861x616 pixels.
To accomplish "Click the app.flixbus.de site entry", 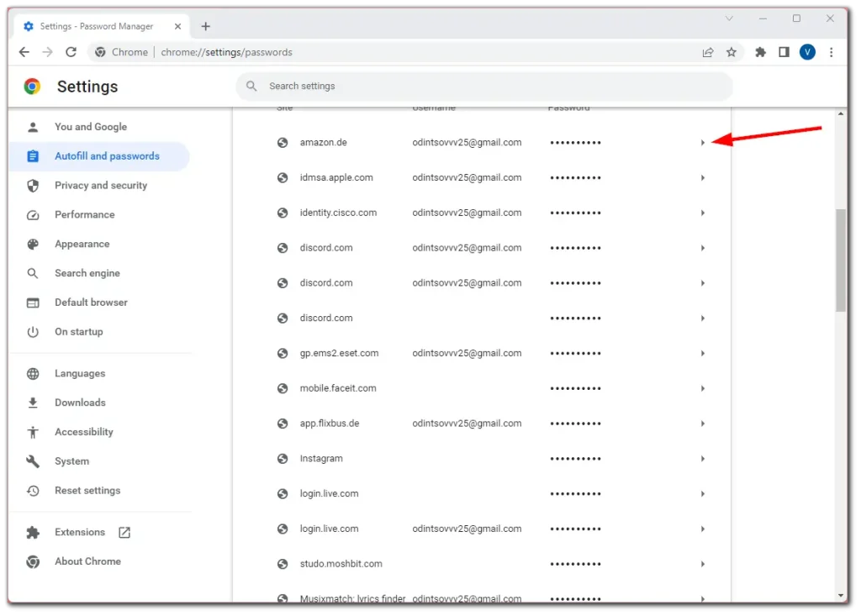I will (x=330, y=424).
